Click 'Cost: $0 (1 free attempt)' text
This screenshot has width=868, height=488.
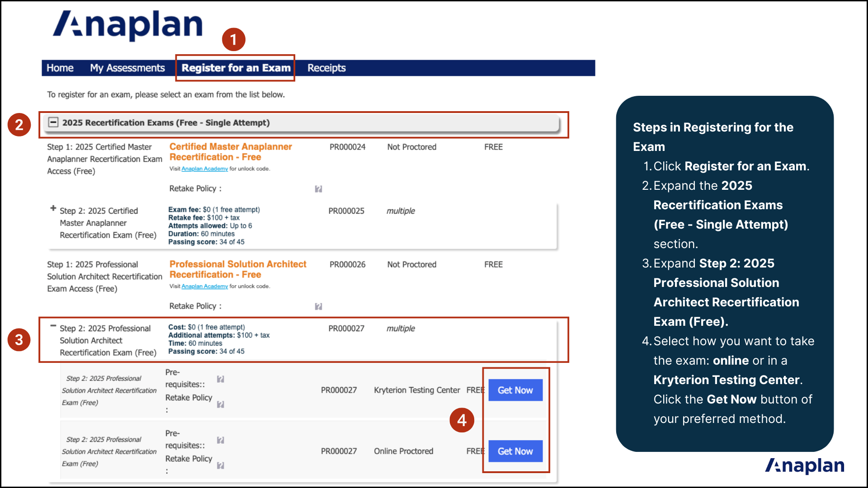point(207,327)
